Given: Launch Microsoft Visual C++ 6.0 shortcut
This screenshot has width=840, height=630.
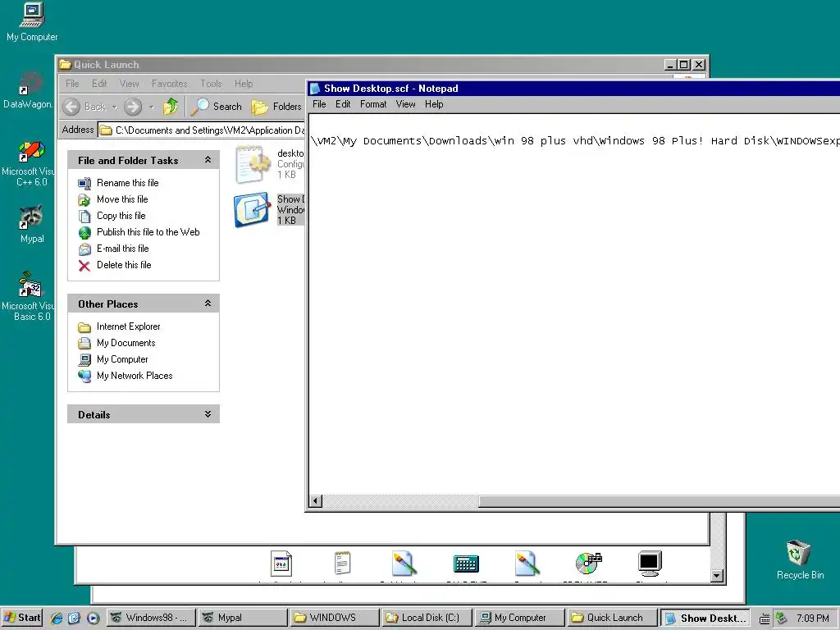Looking at the screenshot, I should coord(29,164).
